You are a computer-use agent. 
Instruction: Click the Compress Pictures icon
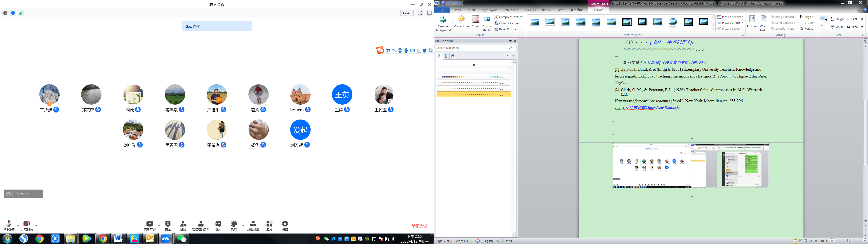click(496, 17)
